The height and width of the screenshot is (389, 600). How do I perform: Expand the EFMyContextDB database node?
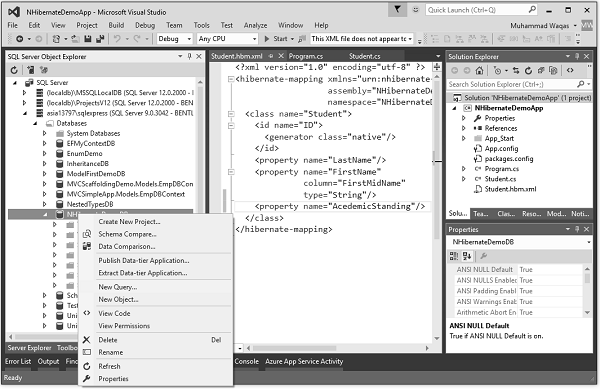click(x=45, y=143)
